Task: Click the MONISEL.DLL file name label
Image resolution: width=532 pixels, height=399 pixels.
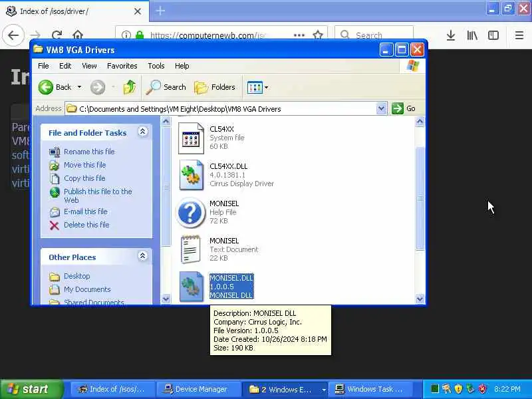Action: point(231,278)
